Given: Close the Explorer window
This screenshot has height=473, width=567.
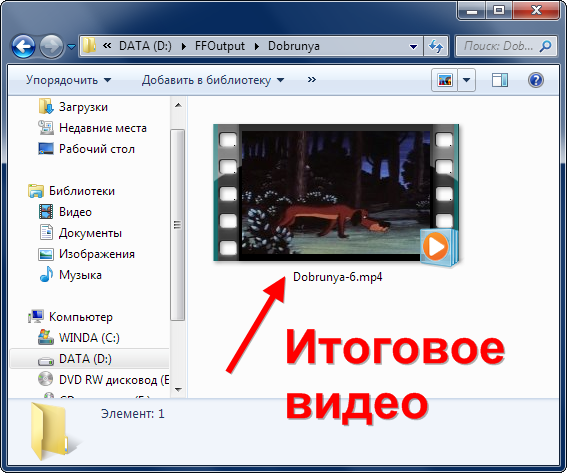Looking at the screenshot, I should 537,10.
